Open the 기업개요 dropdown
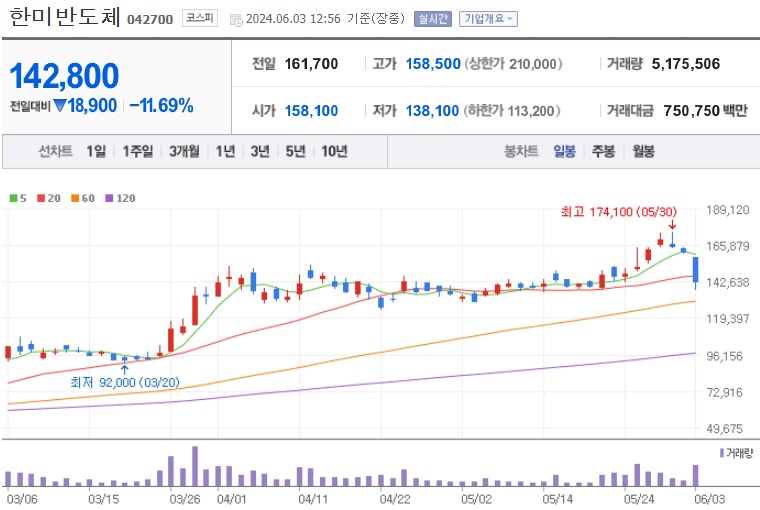 [488, 19]
